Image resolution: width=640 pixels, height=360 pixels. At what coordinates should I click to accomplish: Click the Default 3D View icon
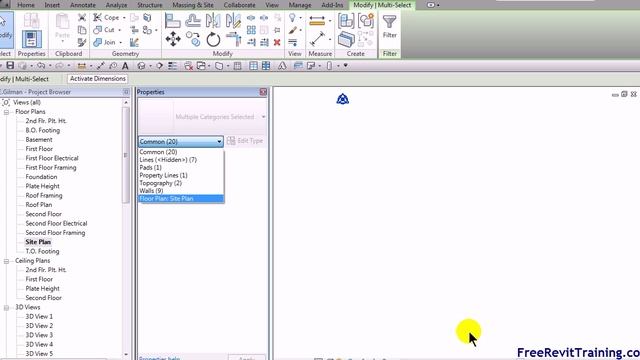(141, 66)
